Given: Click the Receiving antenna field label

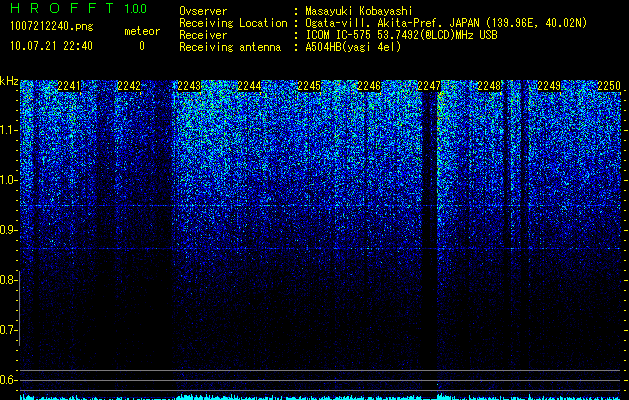Looking at the screenshot, I should pos(230,47).
